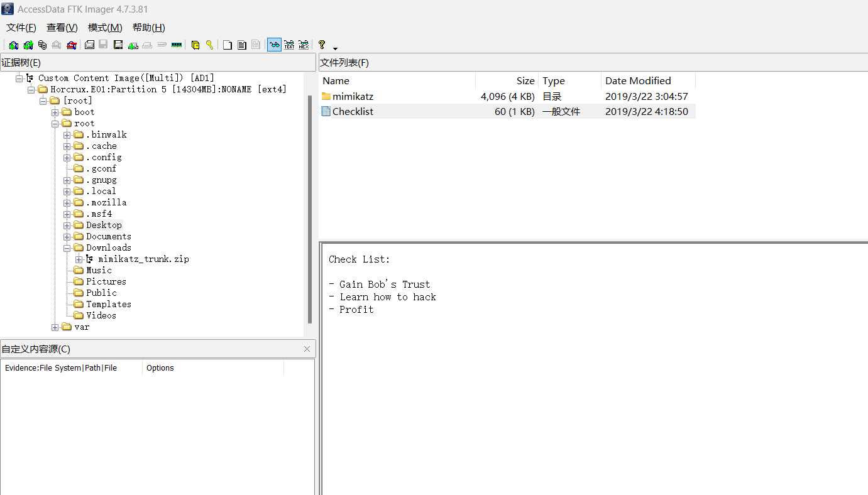Expand the var folder

pyautogui.click(x=55, y=327)
